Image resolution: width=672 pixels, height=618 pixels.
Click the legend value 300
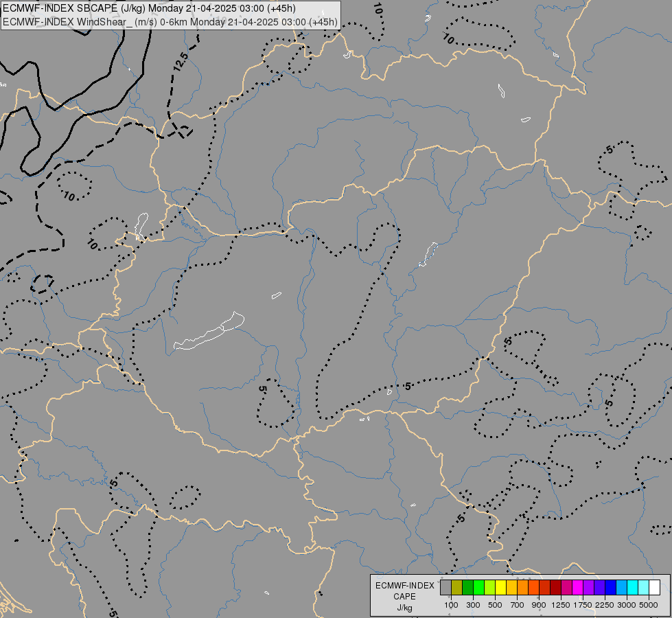pyautogui.click(x=473, y=605)
